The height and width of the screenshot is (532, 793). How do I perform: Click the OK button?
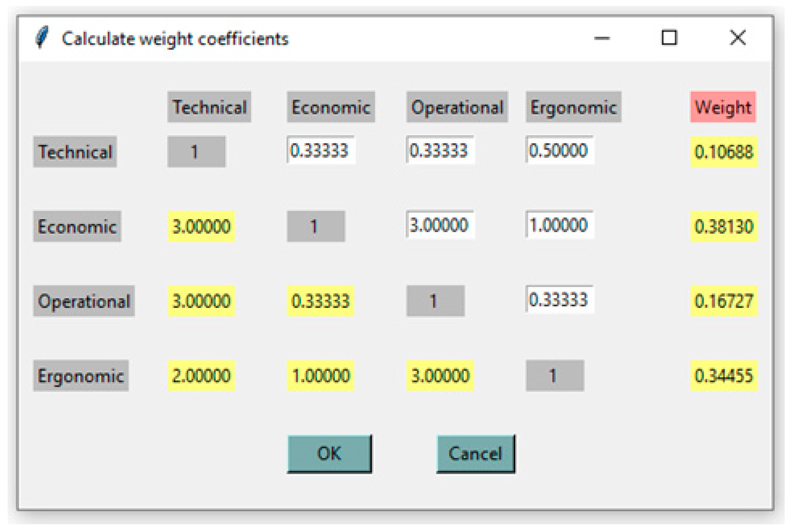pyautogui.click(x=329, y=454)
